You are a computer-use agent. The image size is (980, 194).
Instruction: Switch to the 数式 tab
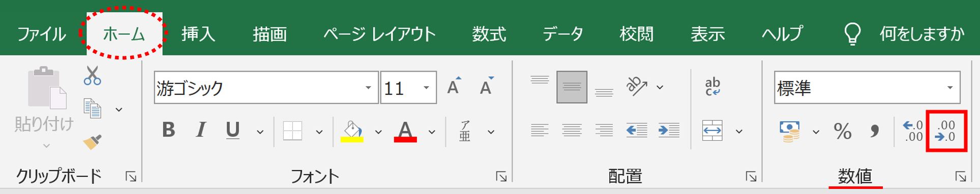489,34
